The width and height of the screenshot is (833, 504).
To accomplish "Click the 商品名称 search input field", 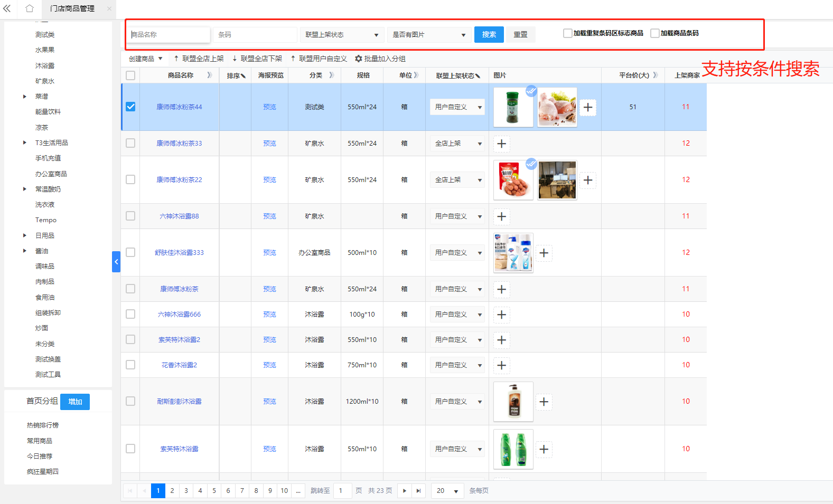I will pos(169,35).
